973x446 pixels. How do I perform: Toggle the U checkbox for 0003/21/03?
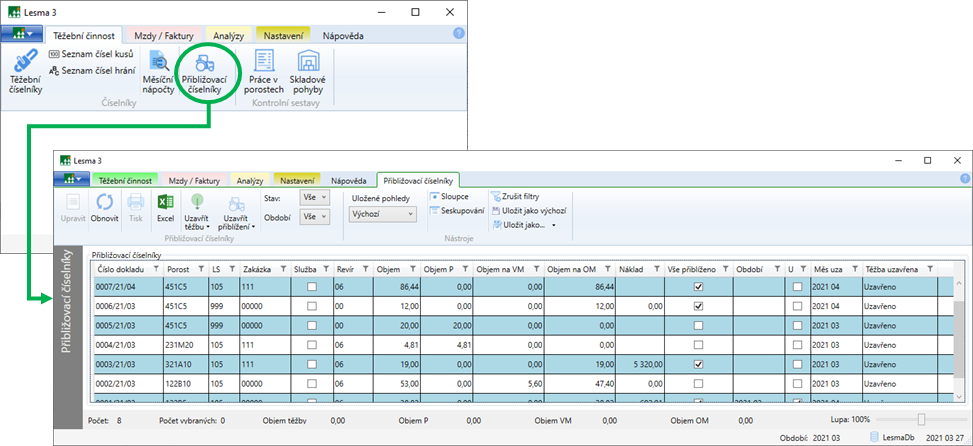tap(797, 365)
